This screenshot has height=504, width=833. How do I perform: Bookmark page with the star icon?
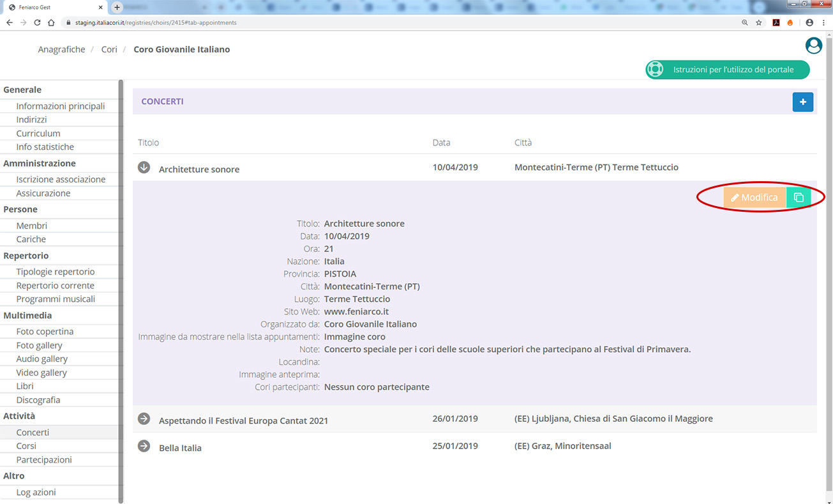click(x=759, y=22)
